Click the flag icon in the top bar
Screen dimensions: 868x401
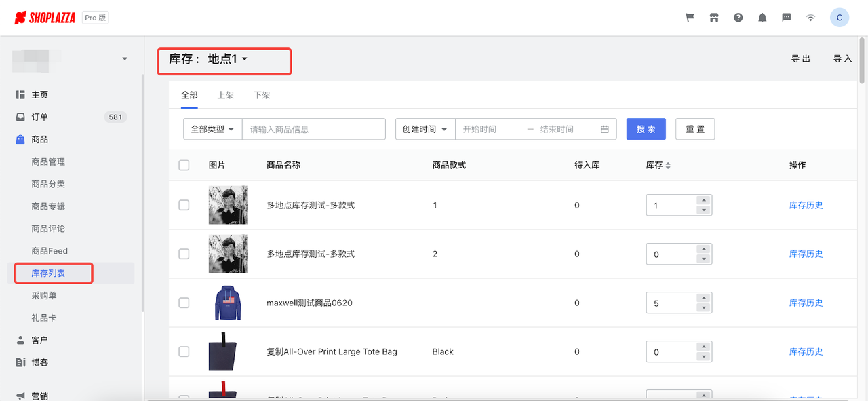[x=689, y=17]
